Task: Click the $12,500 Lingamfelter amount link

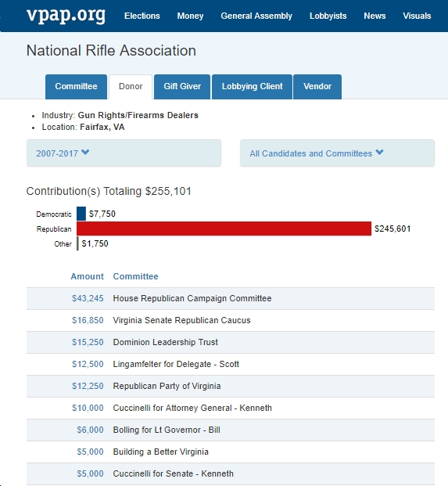Action: pyautogui.click(x=88, y=364)
